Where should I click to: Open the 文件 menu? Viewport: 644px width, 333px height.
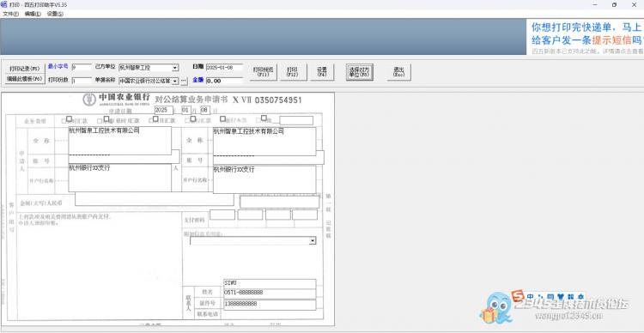coord(10,14)
